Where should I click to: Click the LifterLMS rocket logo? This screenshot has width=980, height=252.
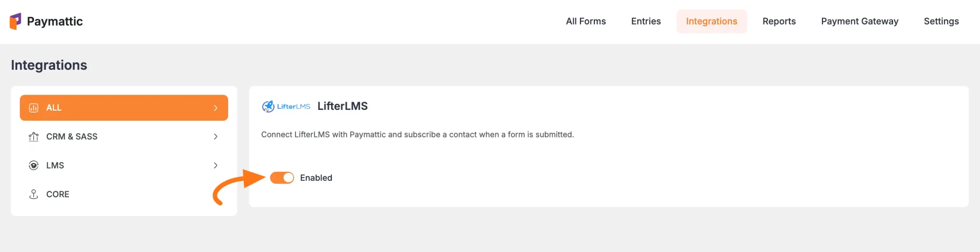coord(268,106)
